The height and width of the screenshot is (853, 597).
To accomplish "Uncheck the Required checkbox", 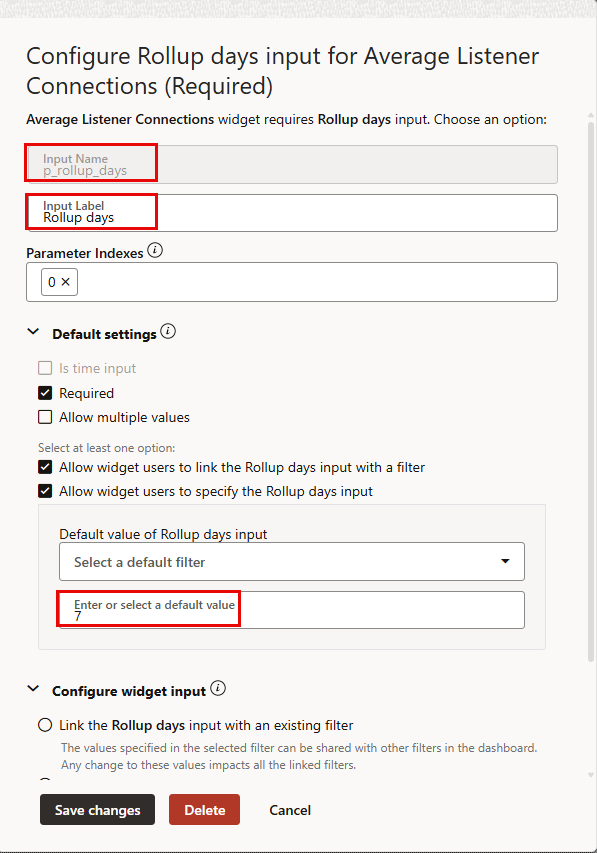I will point(45,393).
